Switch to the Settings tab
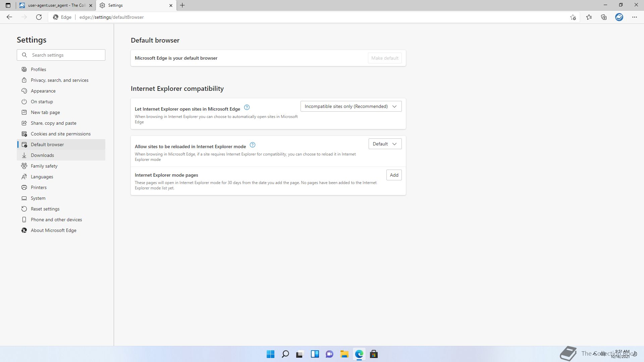 point(136,5)
